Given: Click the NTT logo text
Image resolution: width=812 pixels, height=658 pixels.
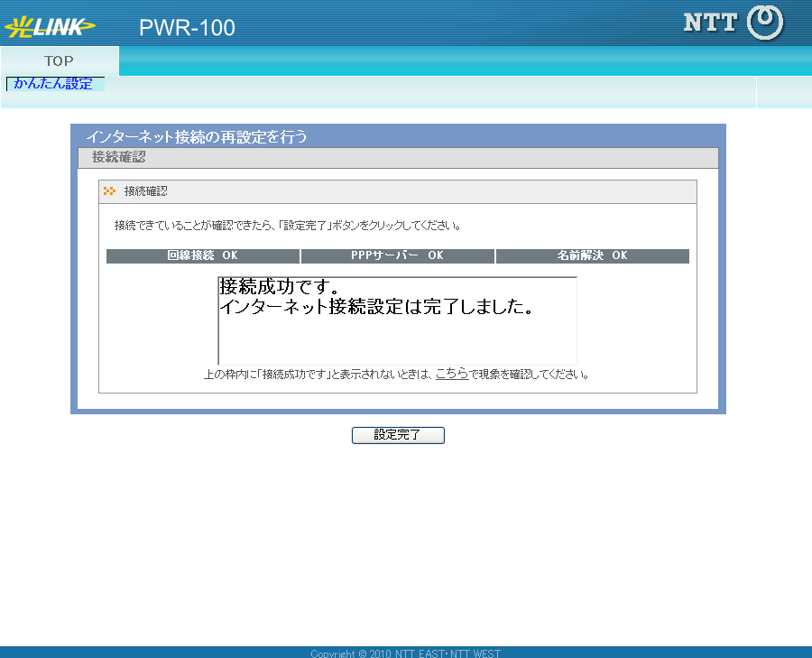Looking at the screenshot, I should (x=710, y=23).
